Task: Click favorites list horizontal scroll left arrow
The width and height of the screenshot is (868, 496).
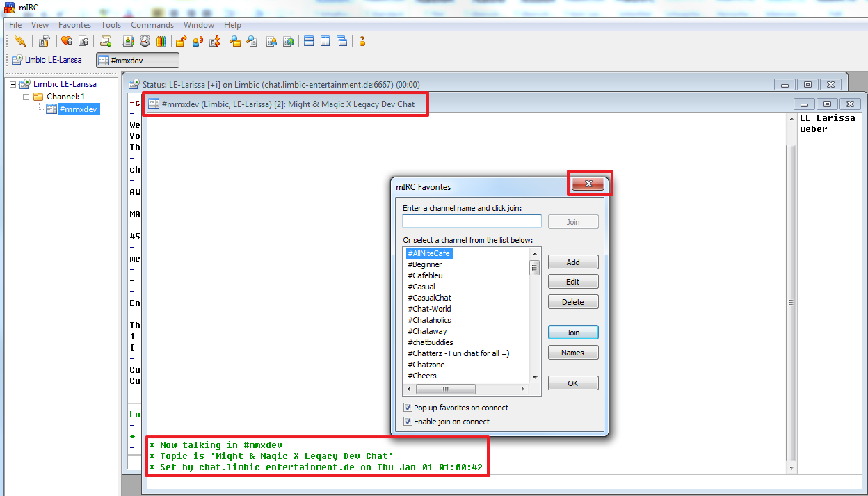Action: tap(408, 389)
